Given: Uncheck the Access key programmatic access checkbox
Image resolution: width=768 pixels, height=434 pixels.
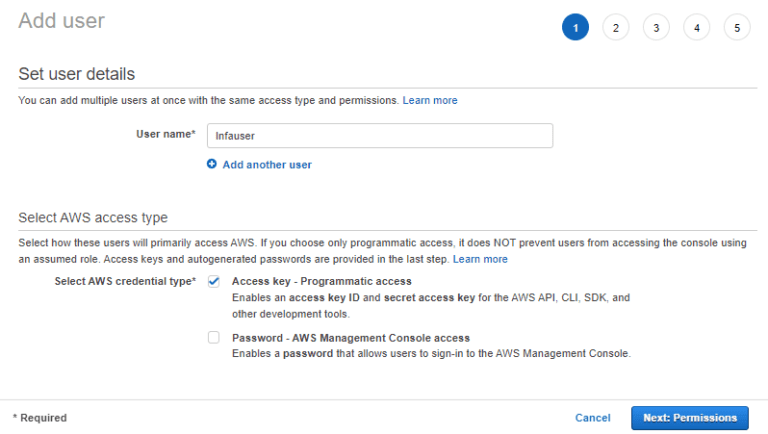Looking at the screenshot, I should pyautogui.click(x=214, y=282).
